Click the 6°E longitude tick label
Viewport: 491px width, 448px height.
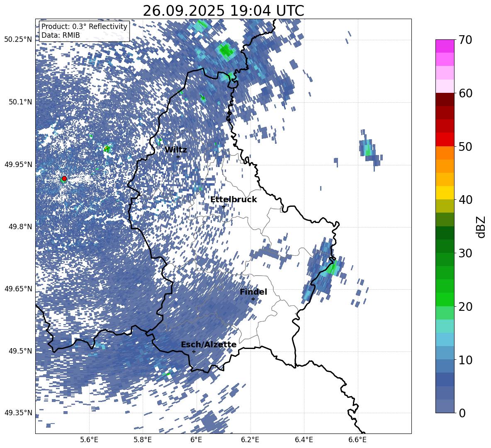point(196,440)
